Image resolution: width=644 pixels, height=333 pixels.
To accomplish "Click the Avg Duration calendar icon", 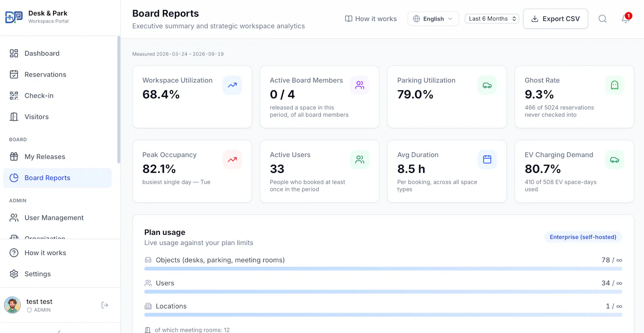I will (487, 160).
